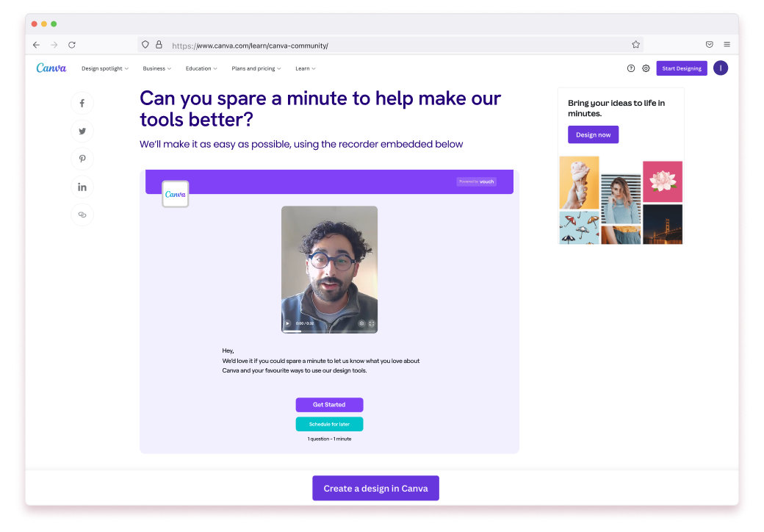764x532 pixels.
Task: Open your account avatar in the top right
Action: coord(721,68)
